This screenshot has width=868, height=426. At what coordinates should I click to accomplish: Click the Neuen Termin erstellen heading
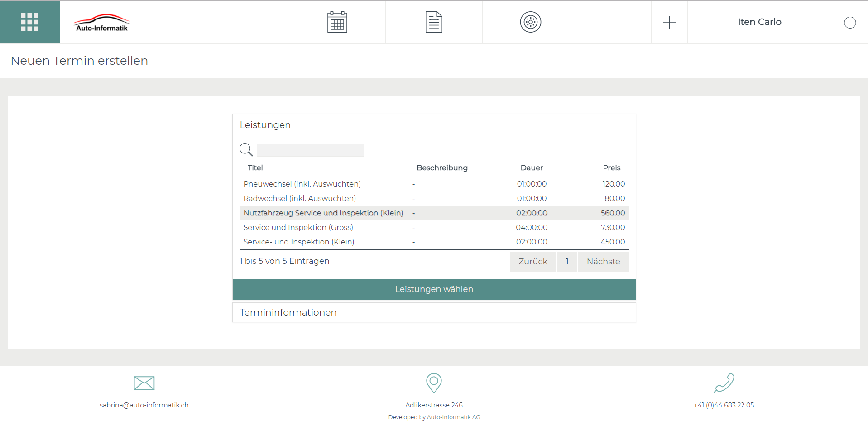(79, 61)
